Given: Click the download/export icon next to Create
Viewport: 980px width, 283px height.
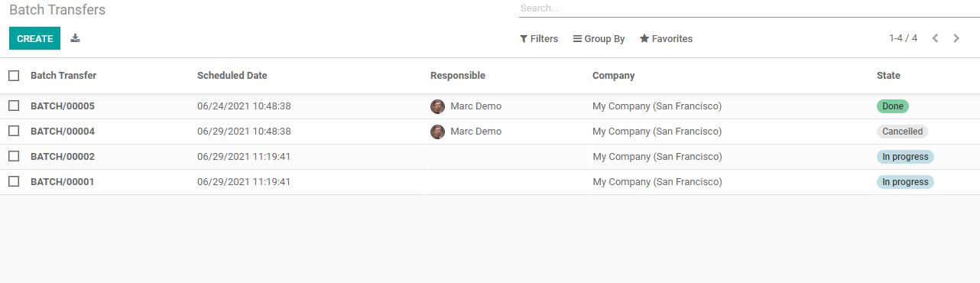Looking at the screenshot, I should [x=75, y=38].
